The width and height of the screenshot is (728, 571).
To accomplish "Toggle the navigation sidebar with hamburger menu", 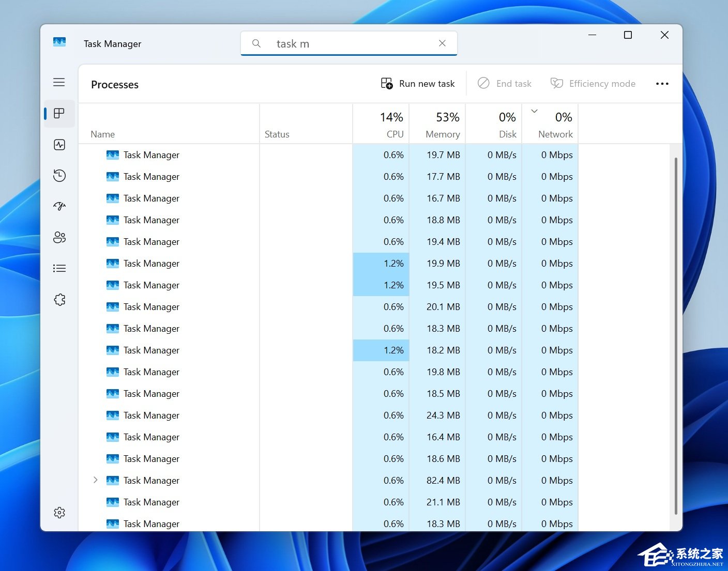I will [x=59, y=82].
